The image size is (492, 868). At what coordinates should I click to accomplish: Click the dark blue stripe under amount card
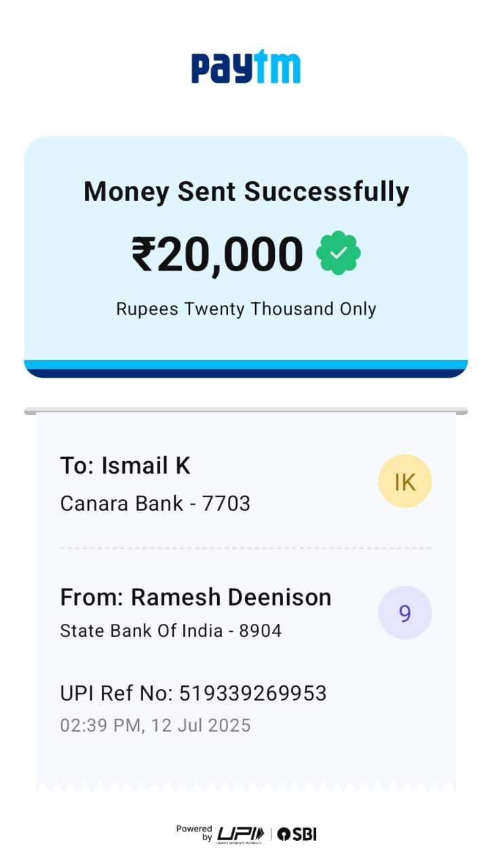click(x=246, y=373)
